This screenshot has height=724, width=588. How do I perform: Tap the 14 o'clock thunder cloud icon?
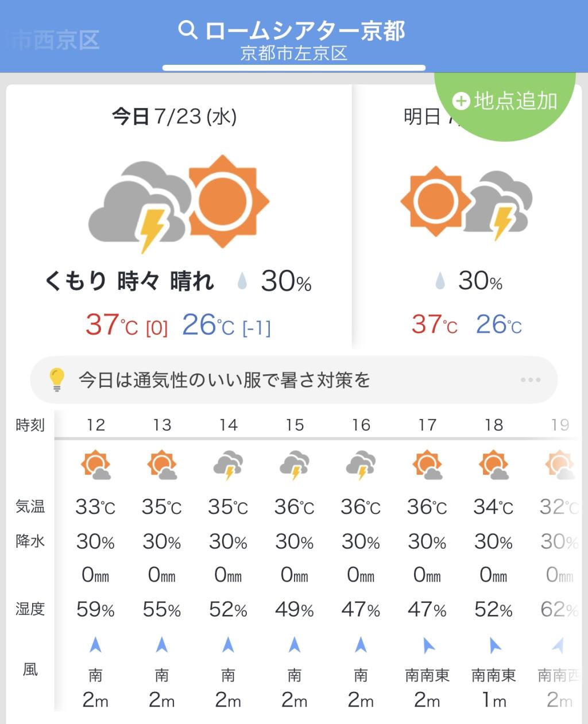tap(228, 465)
